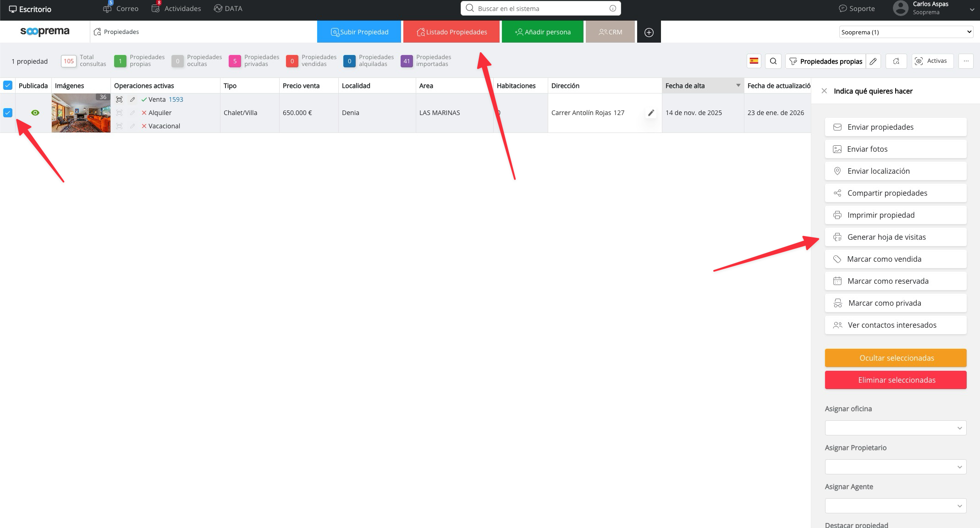Expand the Asignar Agente dropdown

[x=895, y=506]
